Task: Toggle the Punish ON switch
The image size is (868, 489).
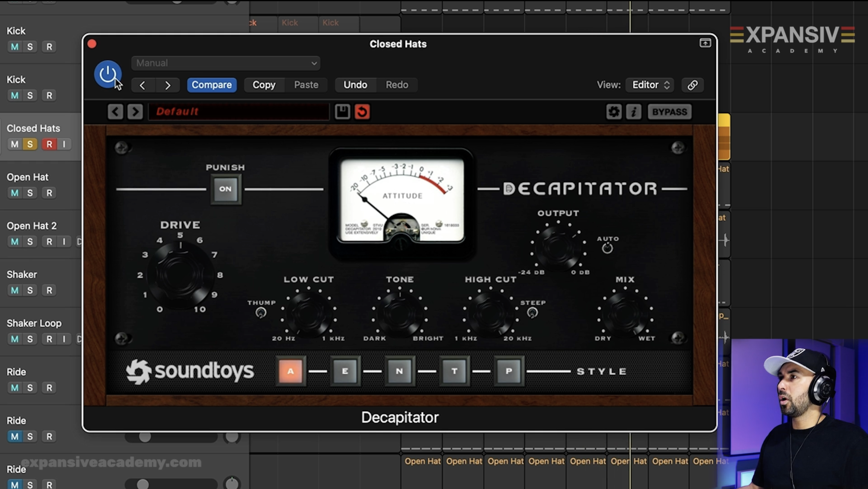Action: click(225, 189)
